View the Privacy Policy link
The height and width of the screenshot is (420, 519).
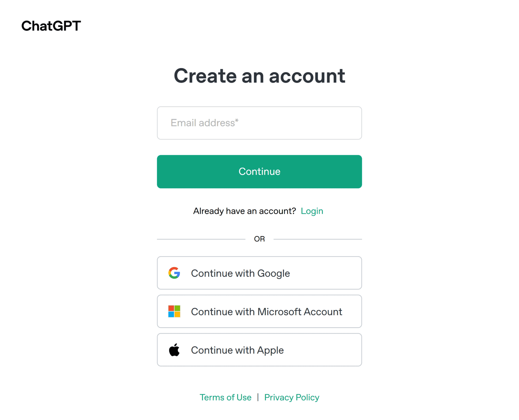click(x=292, y=397)
